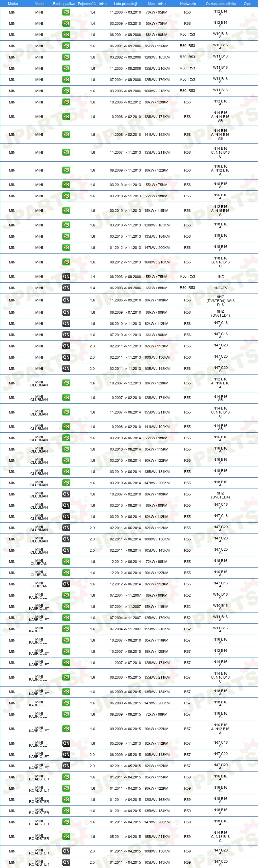
Task: Select the 65kW / 88KM power cell
Action: click(156, 288)
